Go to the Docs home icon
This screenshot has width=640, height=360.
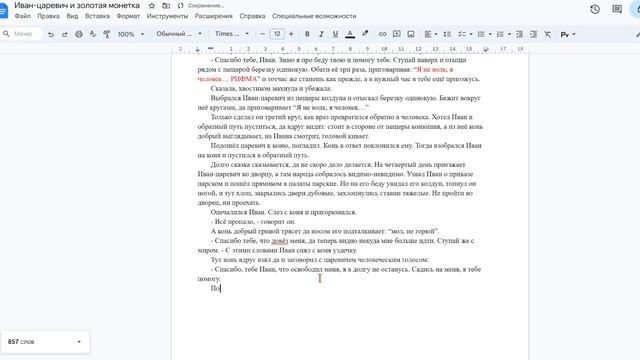(4, 10)
